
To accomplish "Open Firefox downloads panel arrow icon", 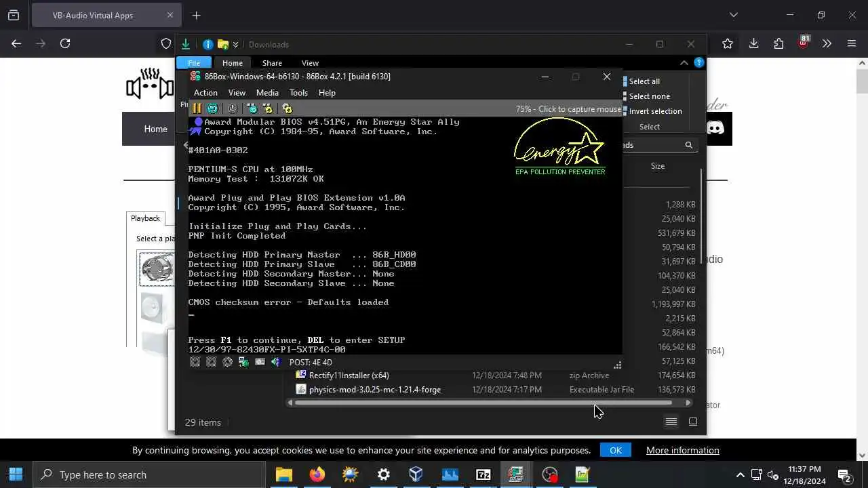I will 753,43.
